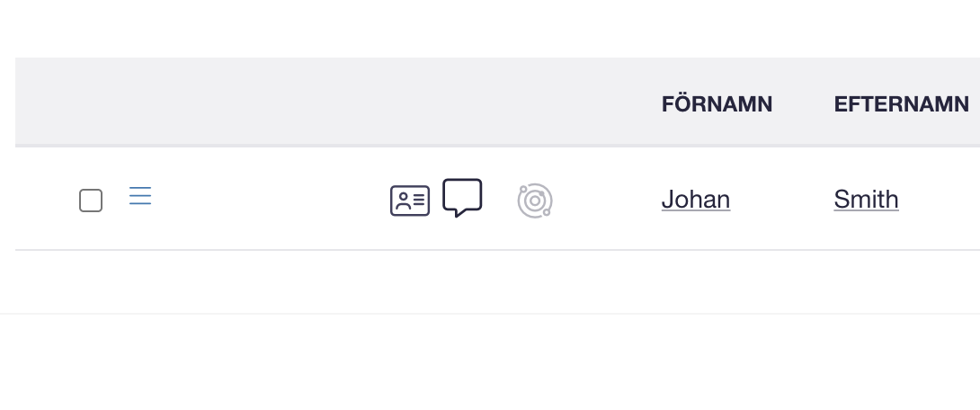The height and width of the screenshot is (410, 980).
Task: Open the speech bubble message icon
Action: [462, 198]
